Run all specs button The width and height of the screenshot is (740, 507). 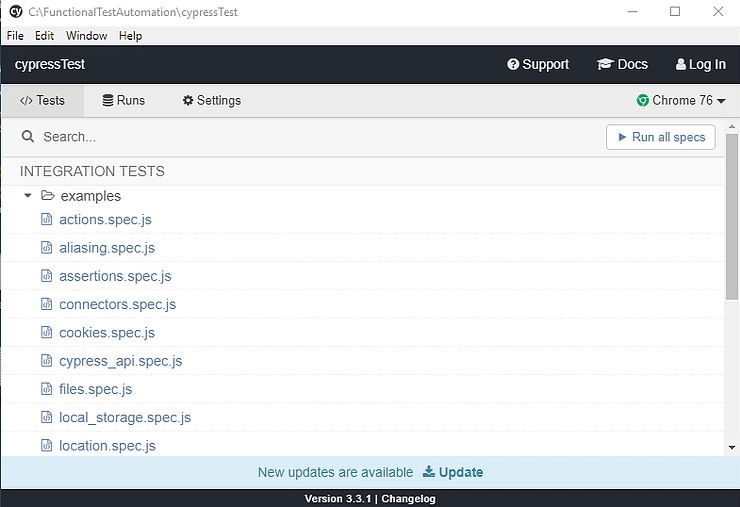click(661, 137)
